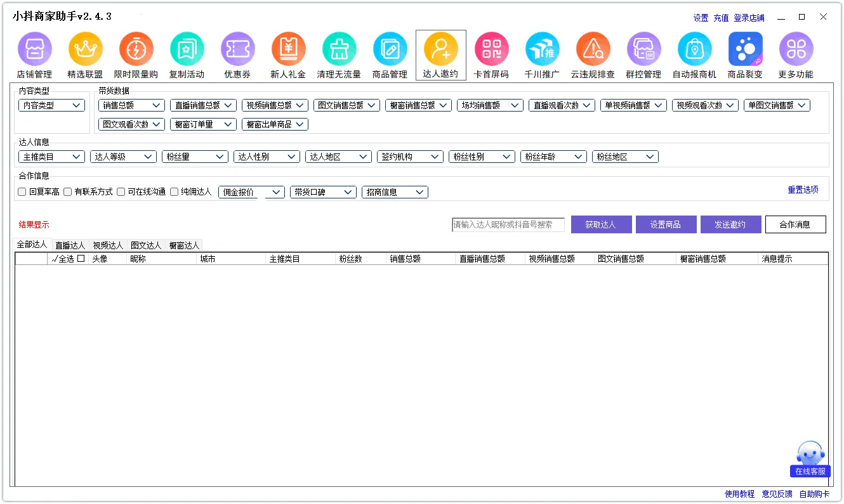Open the 达人等级 dropdown list

click(x=123, y=157)
